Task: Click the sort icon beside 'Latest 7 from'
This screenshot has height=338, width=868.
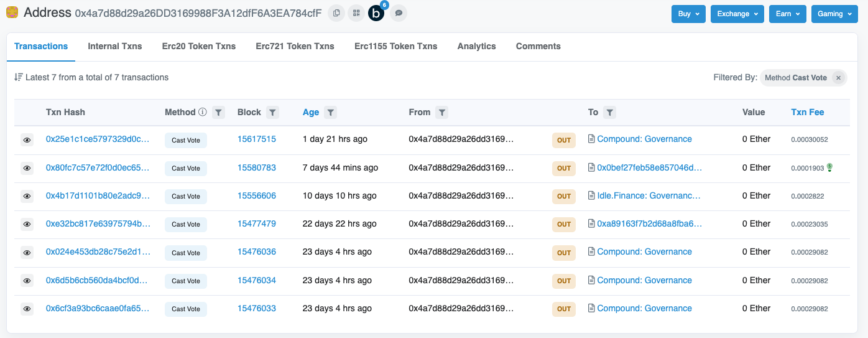Action: coord(18,77)
